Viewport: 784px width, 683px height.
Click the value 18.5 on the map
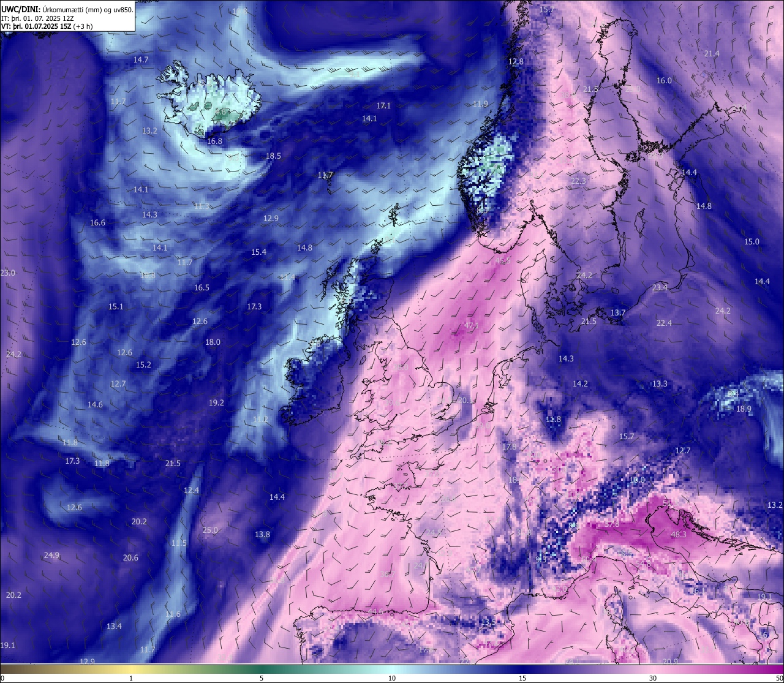[273, 156]
